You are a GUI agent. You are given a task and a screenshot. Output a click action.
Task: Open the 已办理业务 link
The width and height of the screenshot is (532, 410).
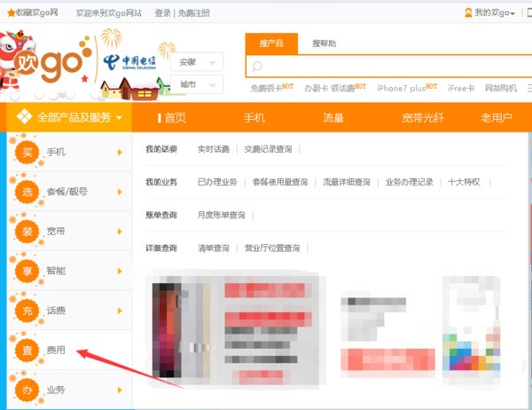coord(217,182)
